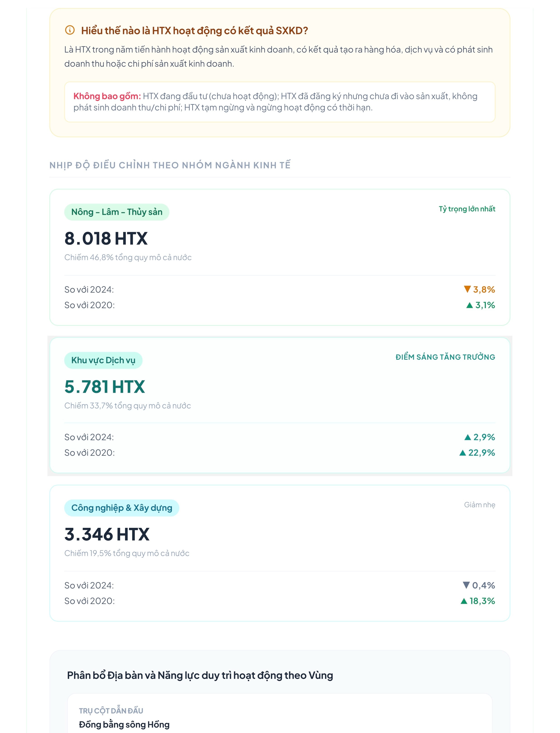This screenshot has height=733, width=560.
Task: Click the orange down triangle beside 3,8%
Action: [x=467, y=289]
